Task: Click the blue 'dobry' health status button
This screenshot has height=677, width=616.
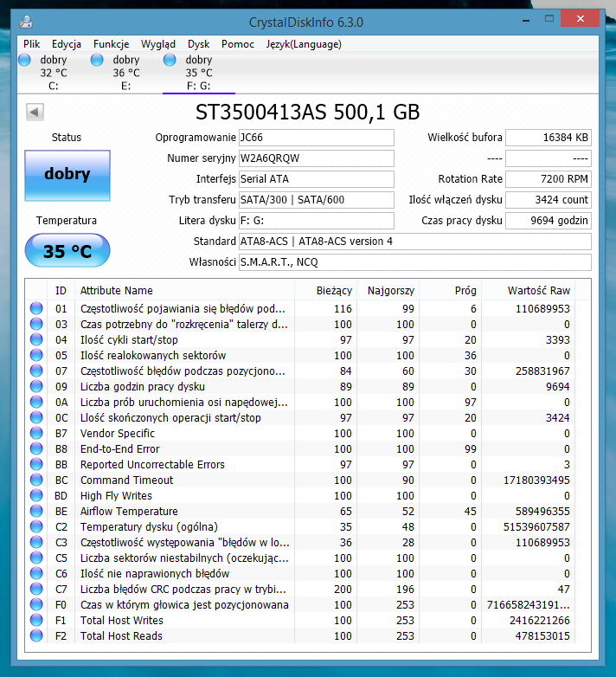Action: coord(67,175)
